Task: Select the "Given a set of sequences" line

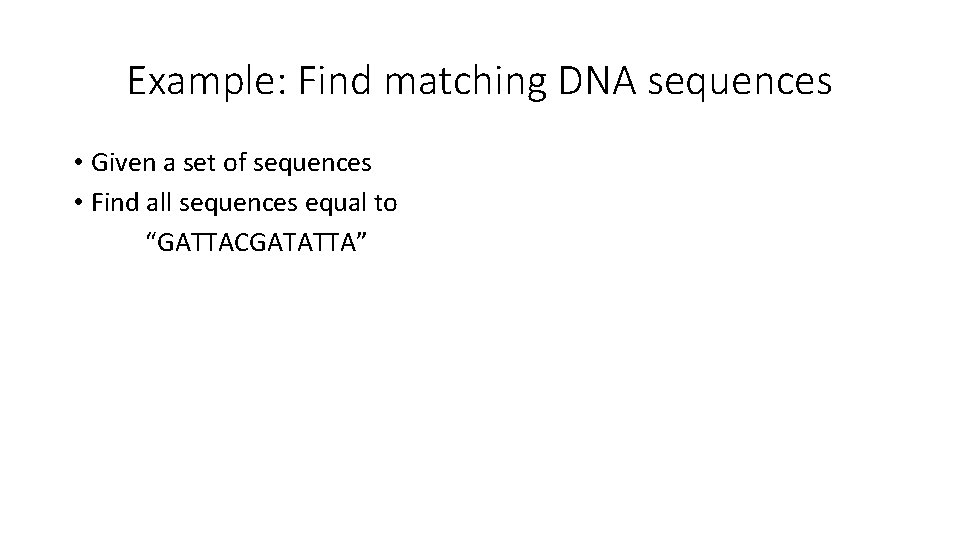Action: coord(231,162)
